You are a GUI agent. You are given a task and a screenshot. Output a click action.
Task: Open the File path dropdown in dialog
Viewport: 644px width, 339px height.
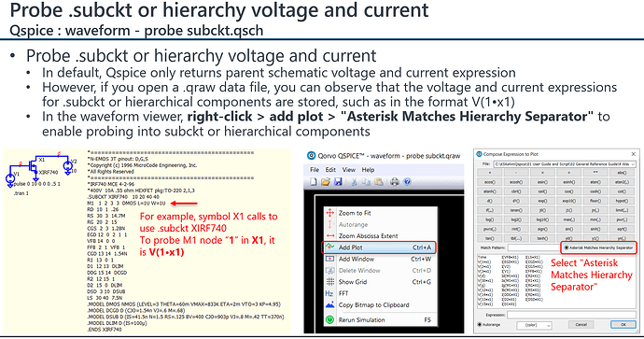pyautogui.click(x=565, y=164)
